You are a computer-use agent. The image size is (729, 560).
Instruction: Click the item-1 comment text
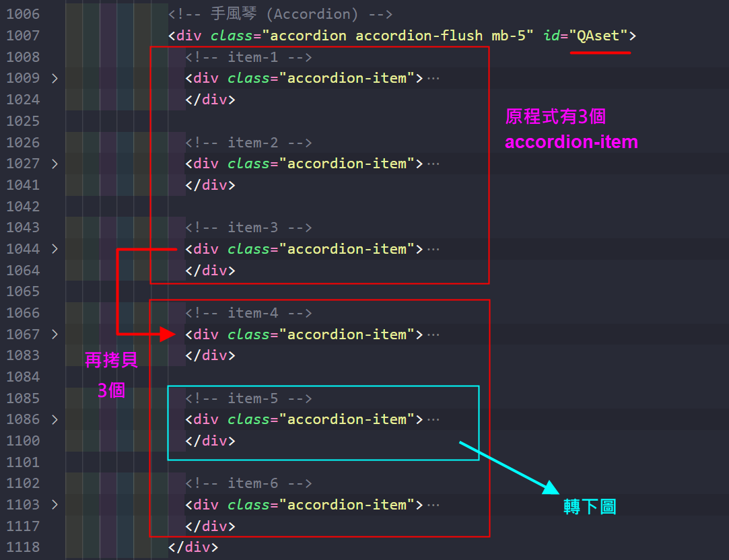tap(248, 57)
